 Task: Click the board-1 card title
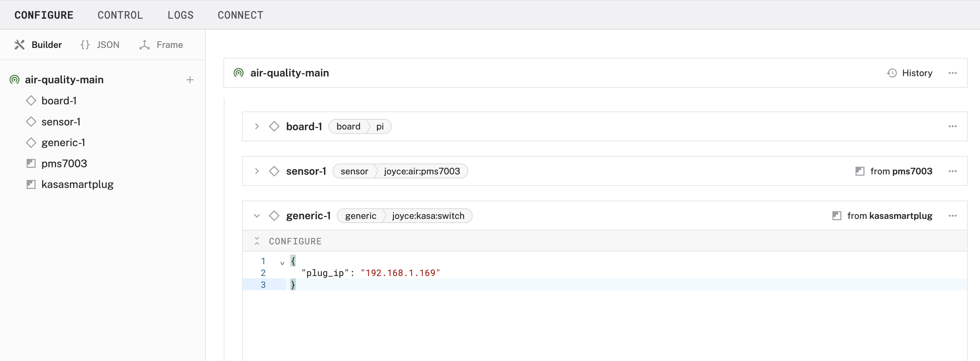[304, 126]
